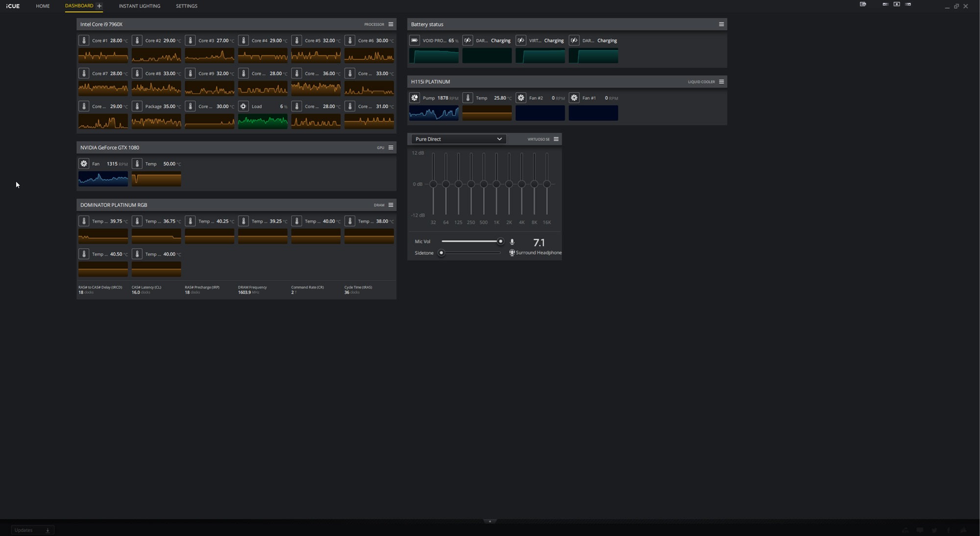Viewport: 980px width, 536px height.
Task: Click the Core #5 thermometer icon
Action: (x=296, y=40)
